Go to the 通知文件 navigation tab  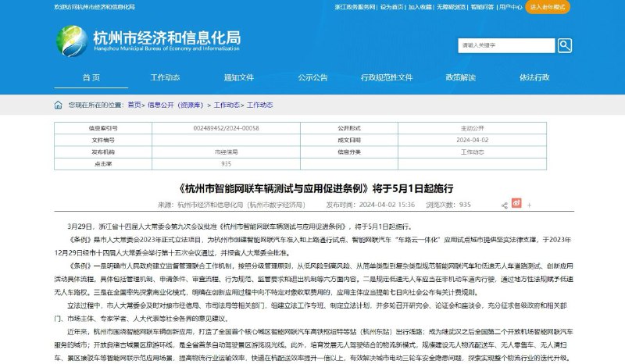239,77
